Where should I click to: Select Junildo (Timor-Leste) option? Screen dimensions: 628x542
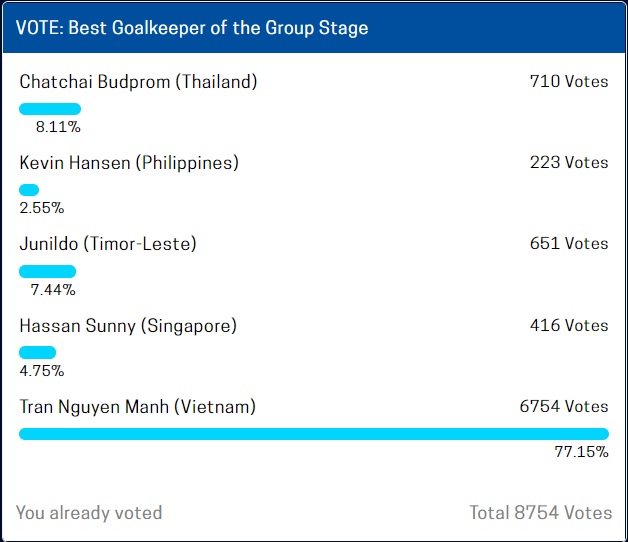coord(108,244)
